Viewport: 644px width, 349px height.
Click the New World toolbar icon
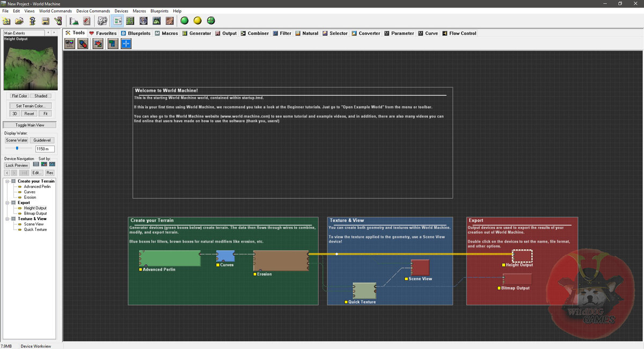(6, 21)
